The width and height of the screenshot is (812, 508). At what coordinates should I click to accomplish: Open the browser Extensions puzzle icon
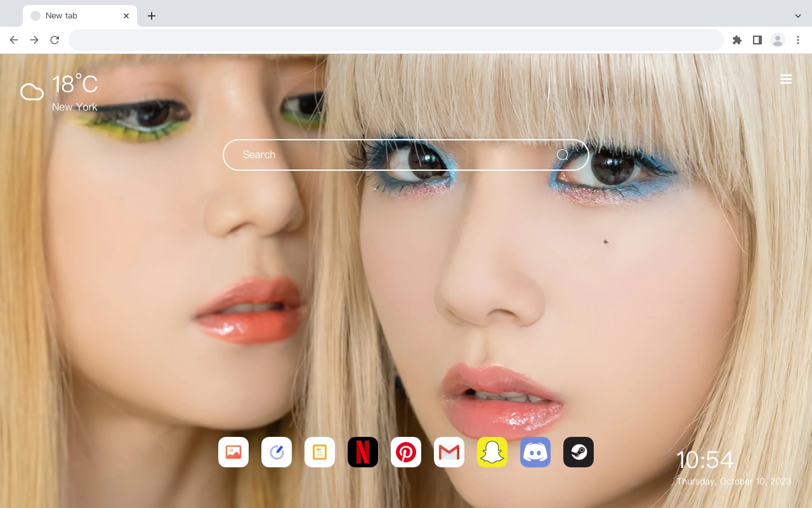(737, 40)
